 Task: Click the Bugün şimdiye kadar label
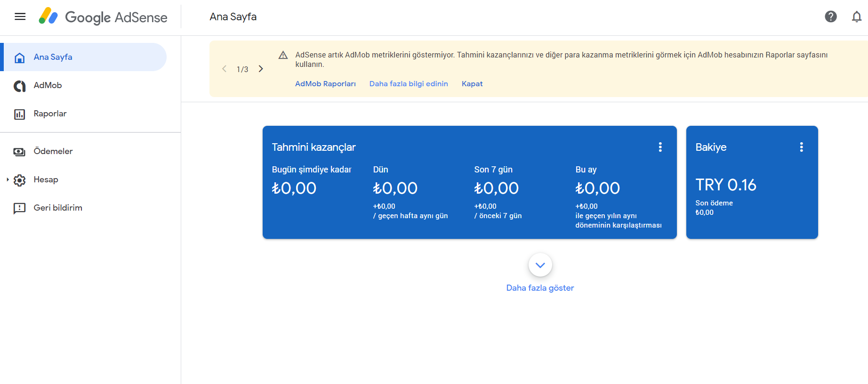coord(312,170)
